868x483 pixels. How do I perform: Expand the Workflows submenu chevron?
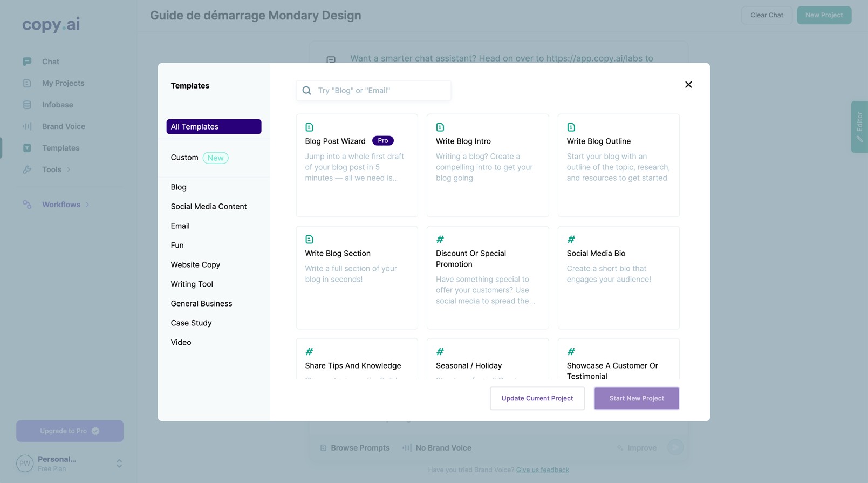pyautogui.click(x=87, y=205)
